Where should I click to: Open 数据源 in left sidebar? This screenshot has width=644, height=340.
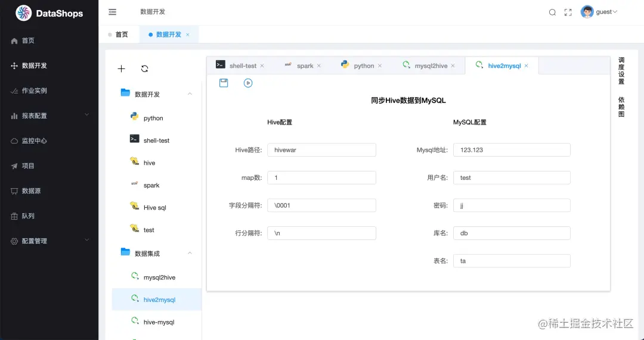[x=49, y=191]
